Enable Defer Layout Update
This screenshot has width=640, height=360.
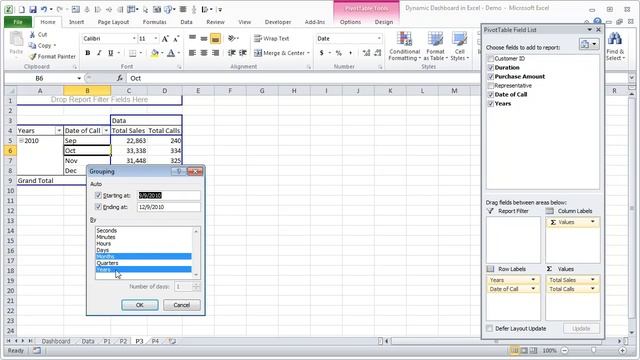pyautogui.click(x=489, y=329)
